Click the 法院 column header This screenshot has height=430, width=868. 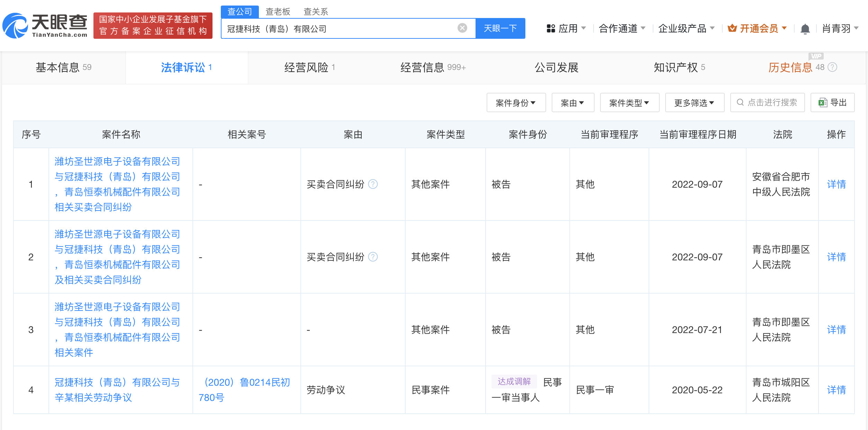pos(782,134)
